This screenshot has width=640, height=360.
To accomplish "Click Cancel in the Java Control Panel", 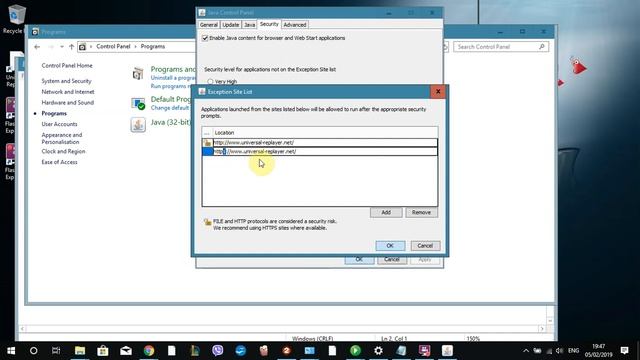I will tap(392, 260).
